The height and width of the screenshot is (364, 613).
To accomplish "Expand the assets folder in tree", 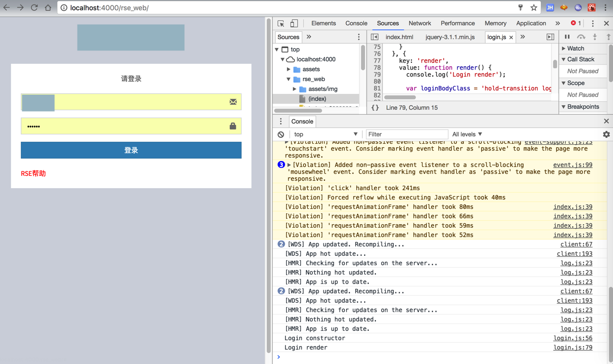I will point(289,69).
